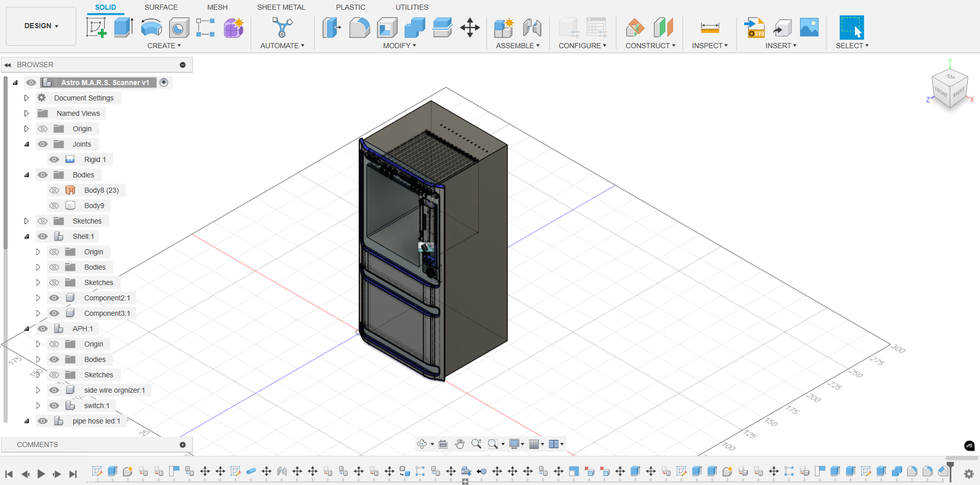Open the MODIFY dropdown menu

399,46
